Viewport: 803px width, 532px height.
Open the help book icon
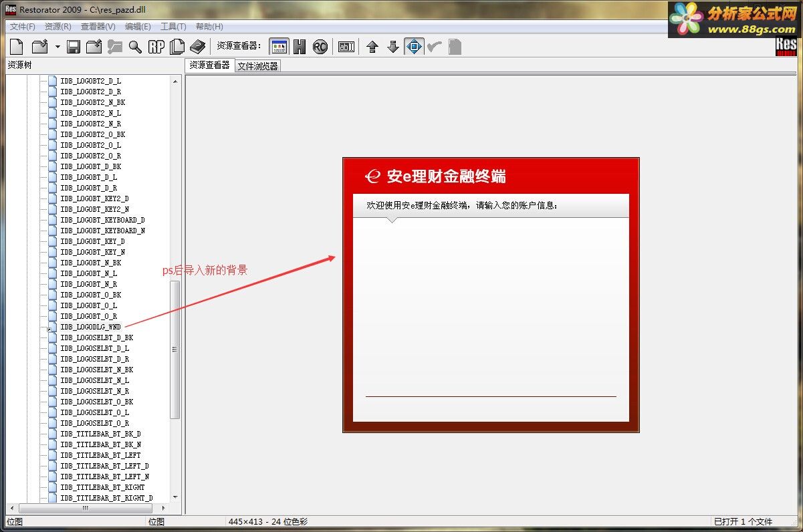pyautogui.click(x=197, y=47)
